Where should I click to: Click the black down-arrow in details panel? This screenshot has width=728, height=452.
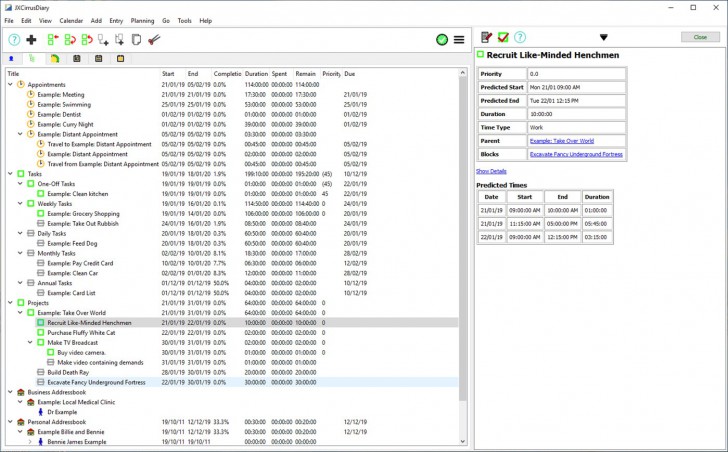tap(603, 37)
